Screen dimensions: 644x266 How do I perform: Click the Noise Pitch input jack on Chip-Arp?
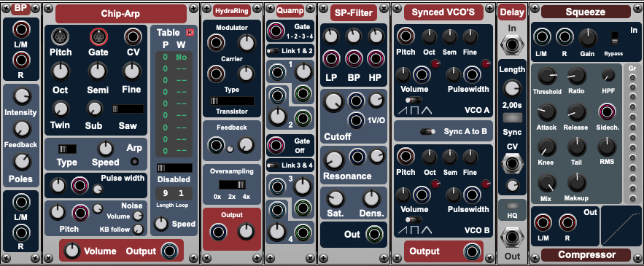click(x=80, y=213)
